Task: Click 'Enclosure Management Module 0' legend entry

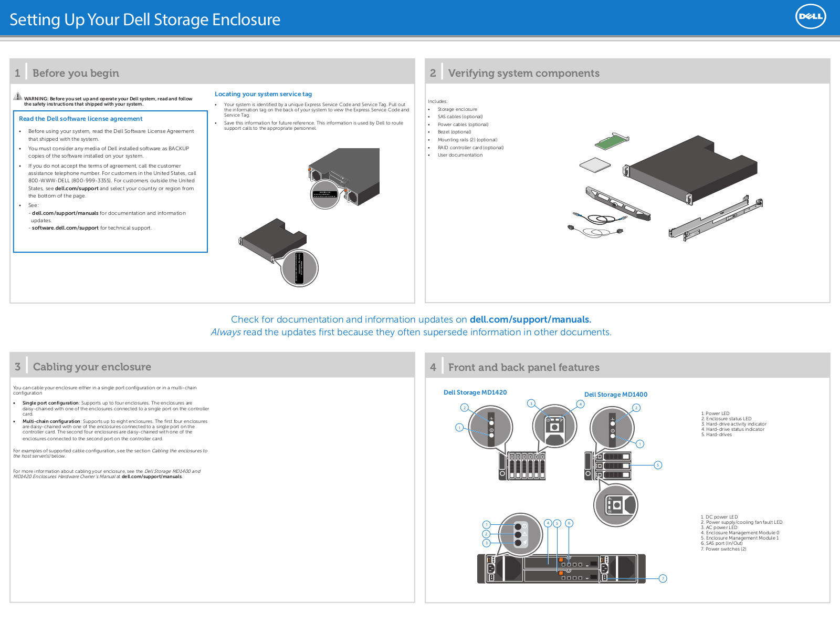Action: click(740, 533)
